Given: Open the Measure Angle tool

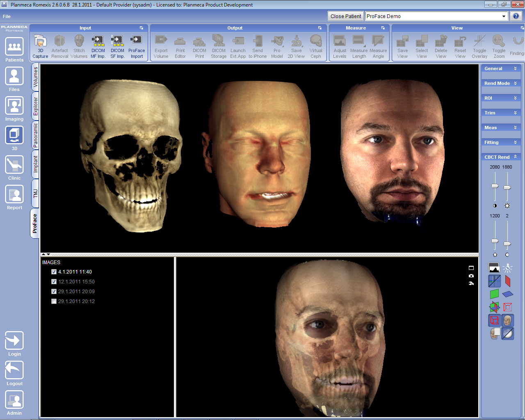Looking at the screenshot, I should [378, 45].
